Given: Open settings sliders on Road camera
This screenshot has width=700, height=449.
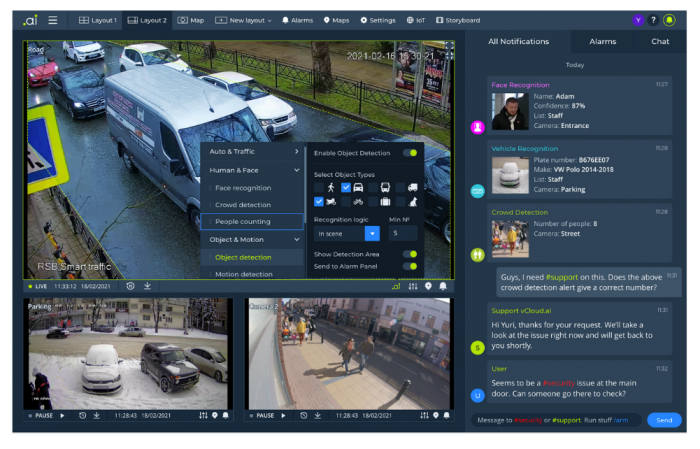Looking at the screenshot, I should 413,286.
